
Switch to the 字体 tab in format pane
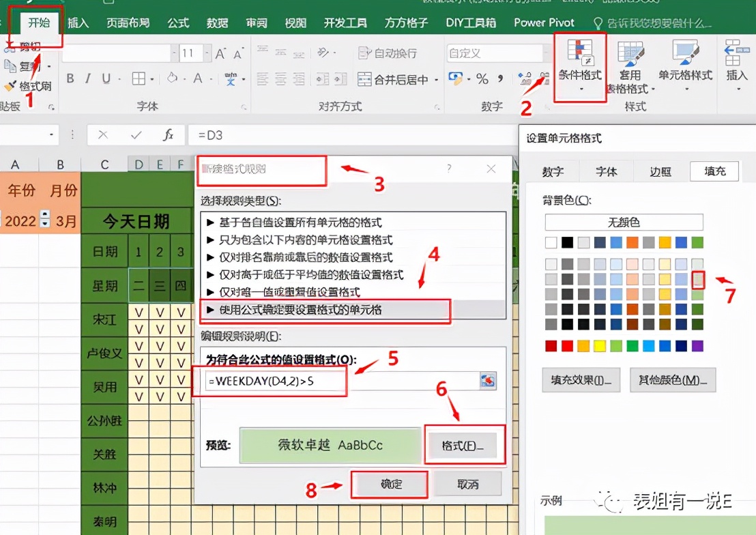coord(607,171)
